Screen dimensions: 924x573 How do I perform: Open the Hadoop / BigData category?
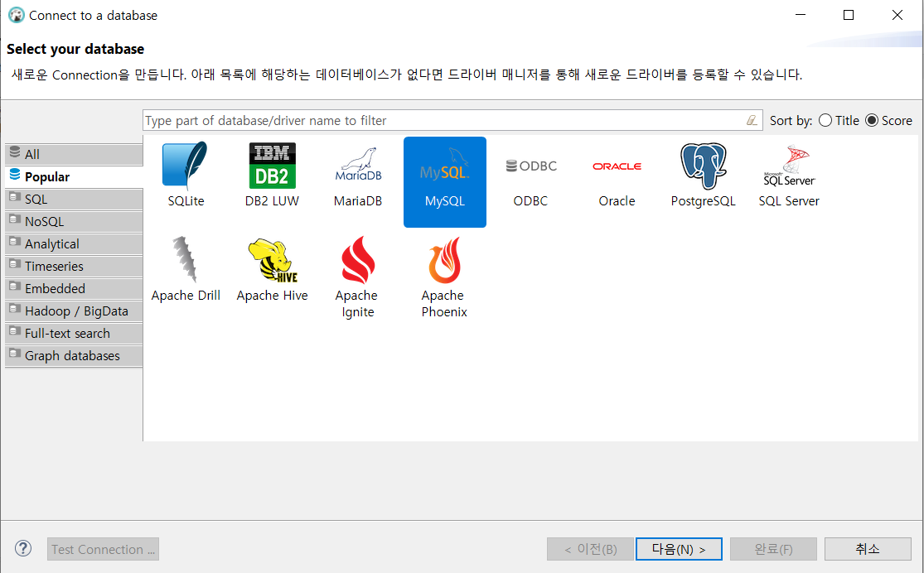pos(74,311)
